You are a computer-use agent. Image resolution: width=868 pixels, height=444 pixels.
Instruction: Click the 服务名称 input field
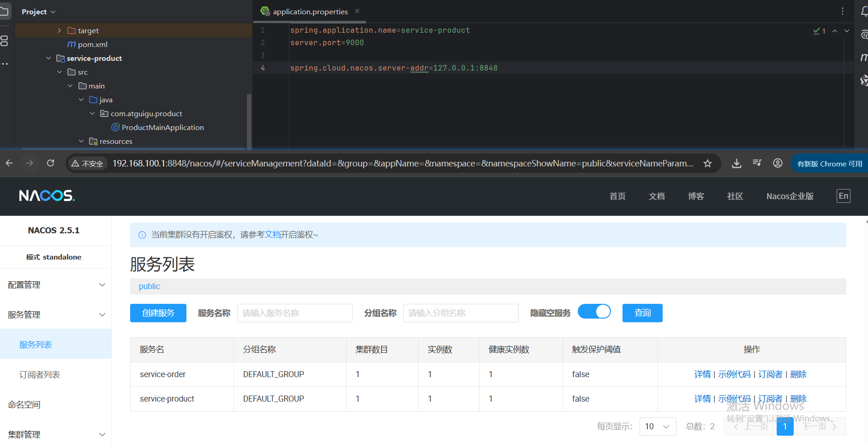pyautogui.click(x=295, y=313)
